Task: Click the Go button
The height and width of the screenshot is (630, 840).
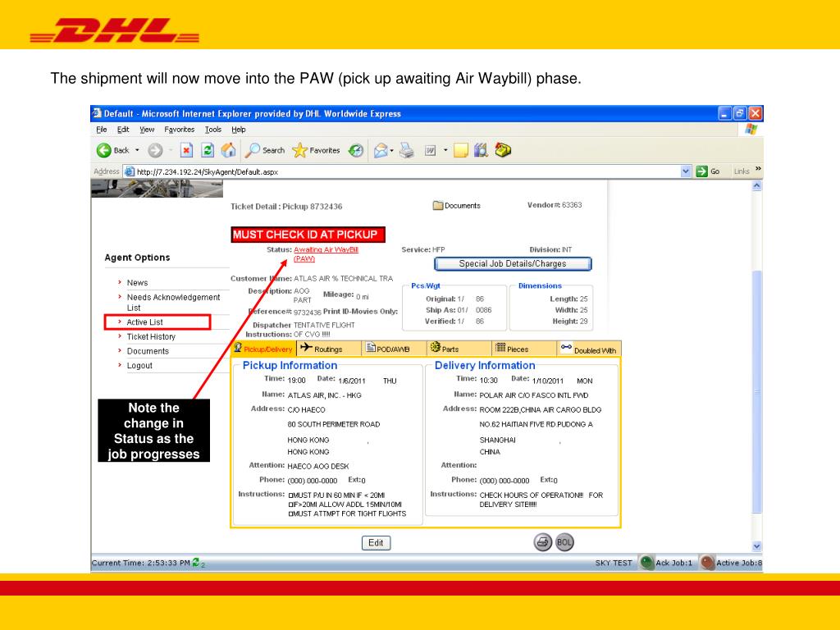Action: (x=708, y=171)
